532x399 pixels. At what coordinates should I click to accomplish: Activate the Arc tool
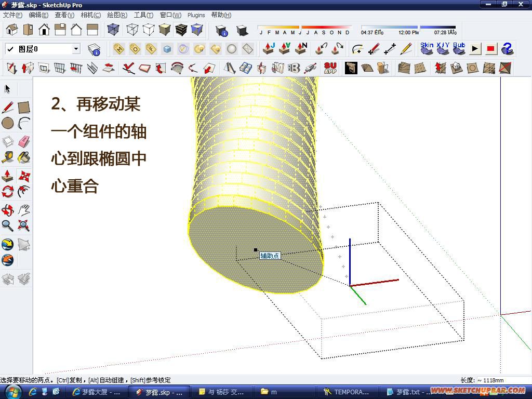(x=24, y=123)
